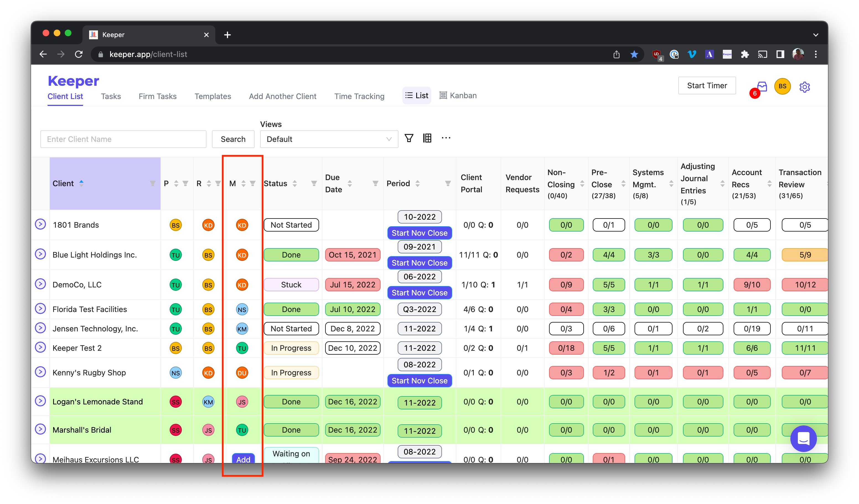Click the Enter Client Name search field
The width and height of the screenshot is (859, 504).
click(123, 139)
